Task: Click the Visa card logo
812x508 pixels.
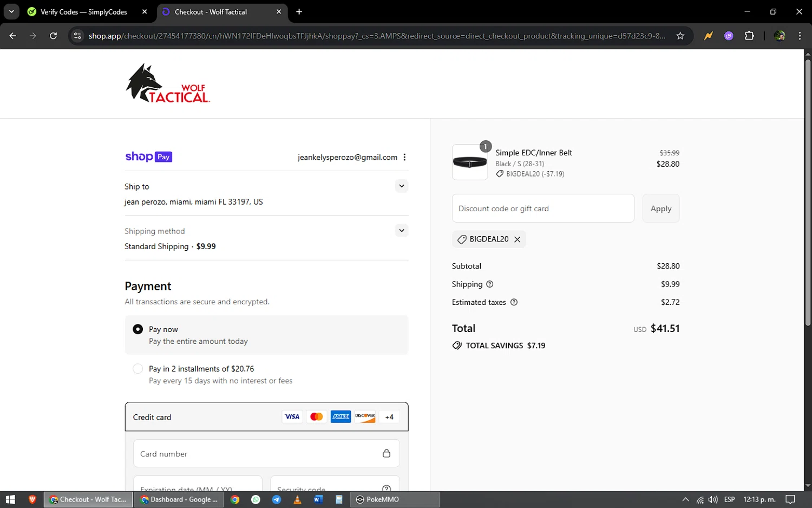Action: click(x=292, y=416)
